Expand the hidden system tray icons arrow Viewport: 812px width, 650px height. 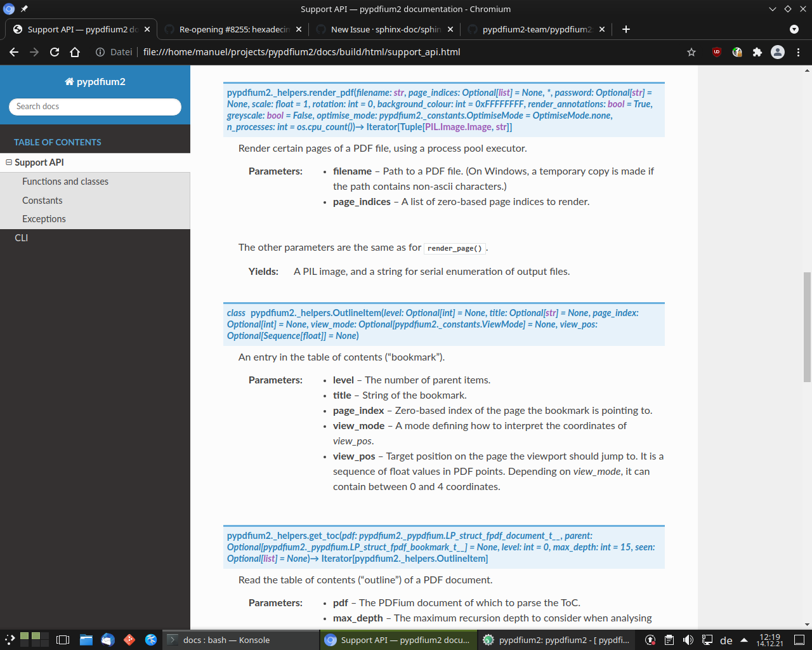click(743, 640)
